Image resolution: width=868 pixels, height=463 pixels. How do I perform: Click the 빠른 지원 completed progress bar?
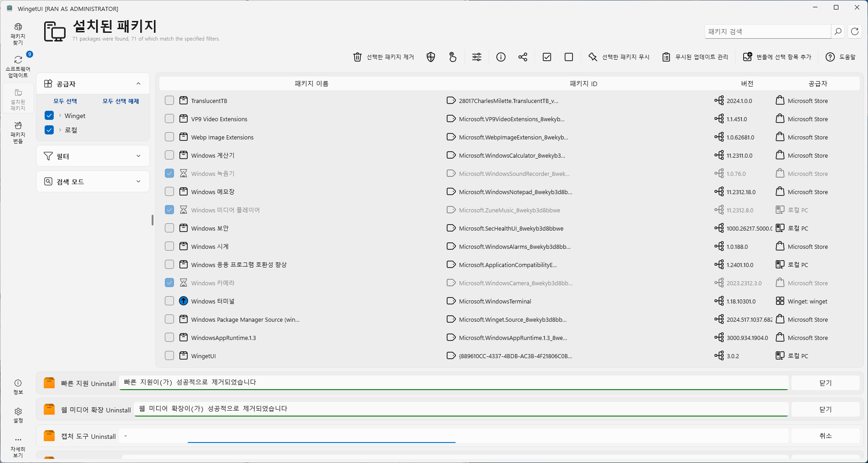pyautogui.click(x=454, y=389)
